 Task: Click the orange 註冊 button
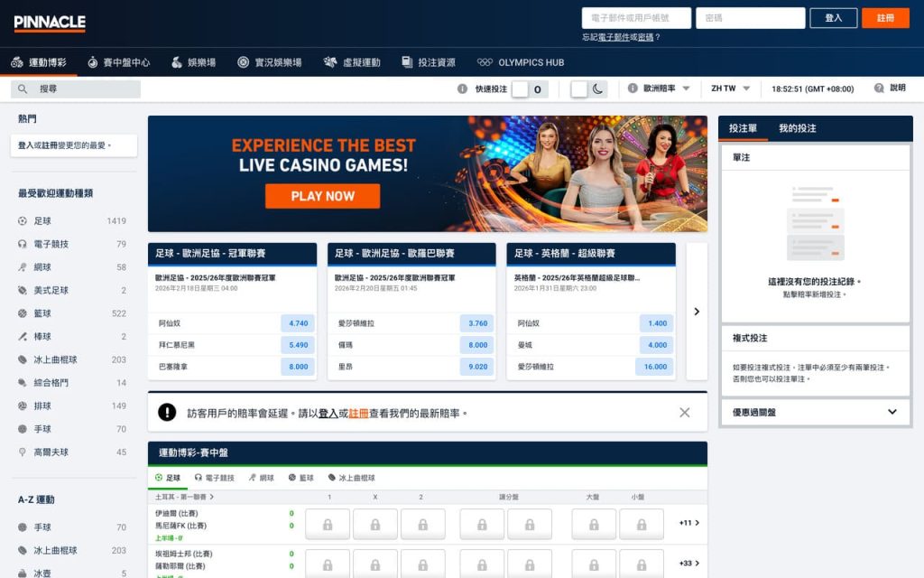(885, 17)
